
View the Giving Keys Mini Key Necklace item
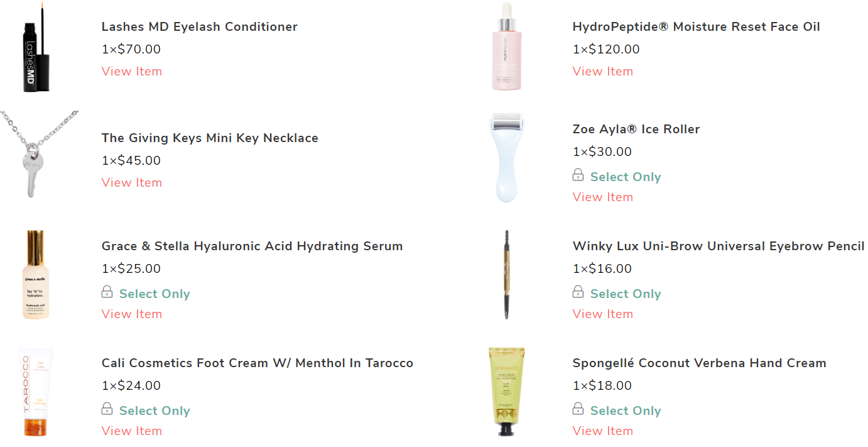pyautogui.click(x=132, y=182)
